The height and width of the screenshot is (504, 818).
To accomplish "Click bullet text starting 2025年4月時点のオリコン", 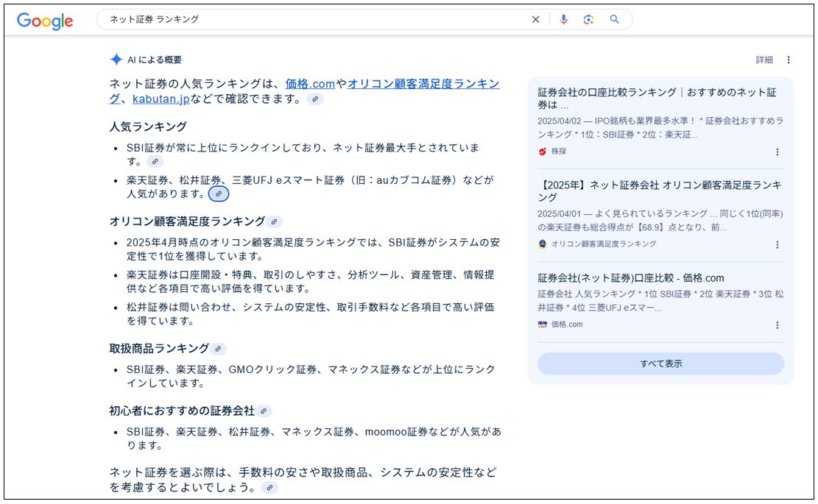I will coord(313,249).
